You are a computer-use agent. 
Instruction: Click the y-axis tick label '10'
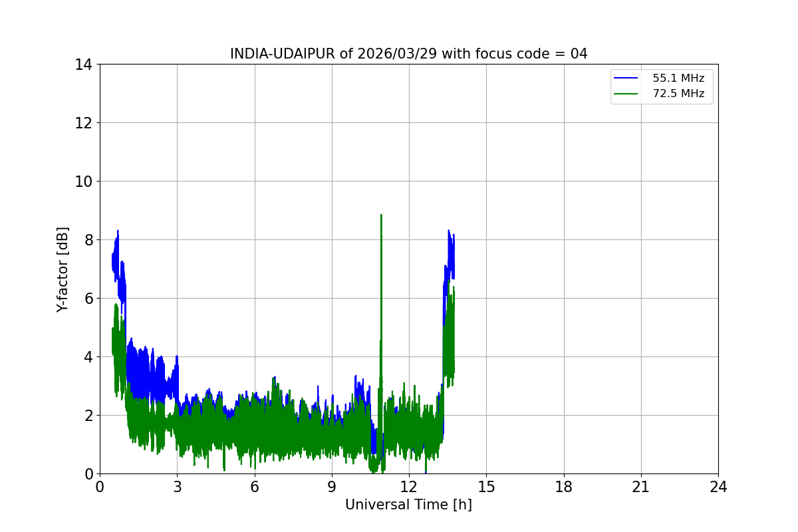[x=84, y=182]
